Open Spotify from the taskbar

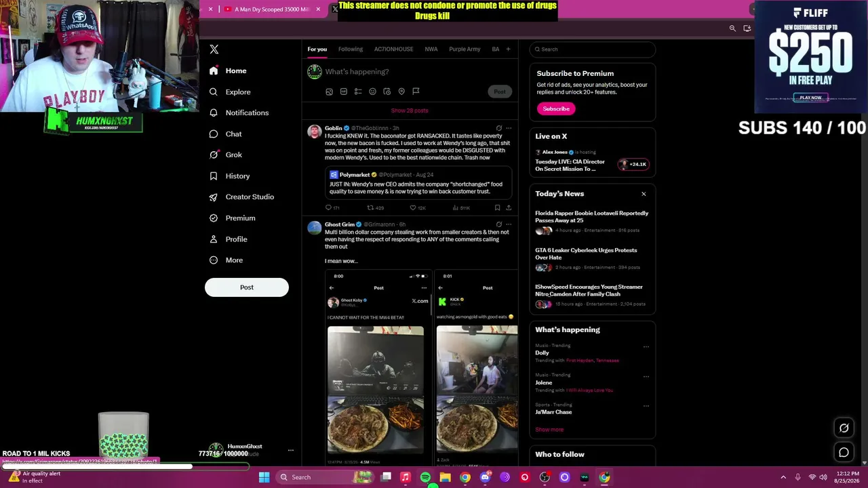(x=425, y=477)
